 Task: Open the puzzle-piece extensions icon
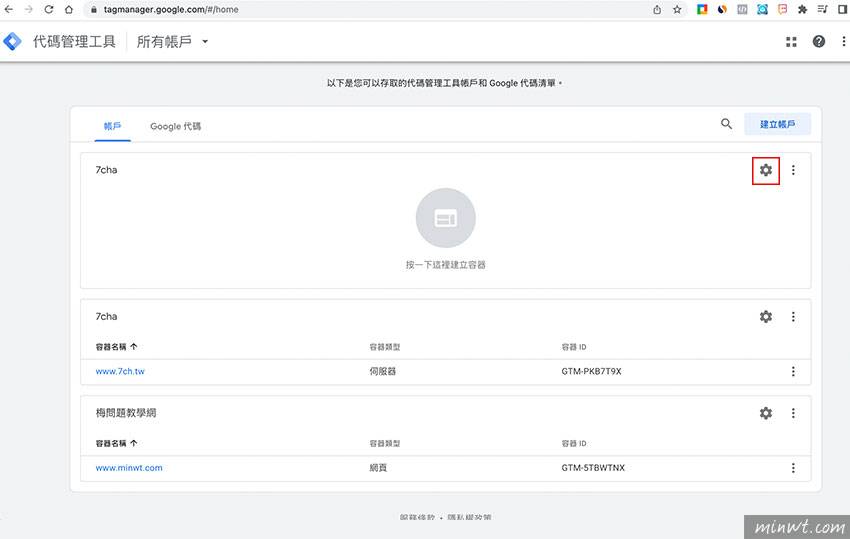click(802, 9)
